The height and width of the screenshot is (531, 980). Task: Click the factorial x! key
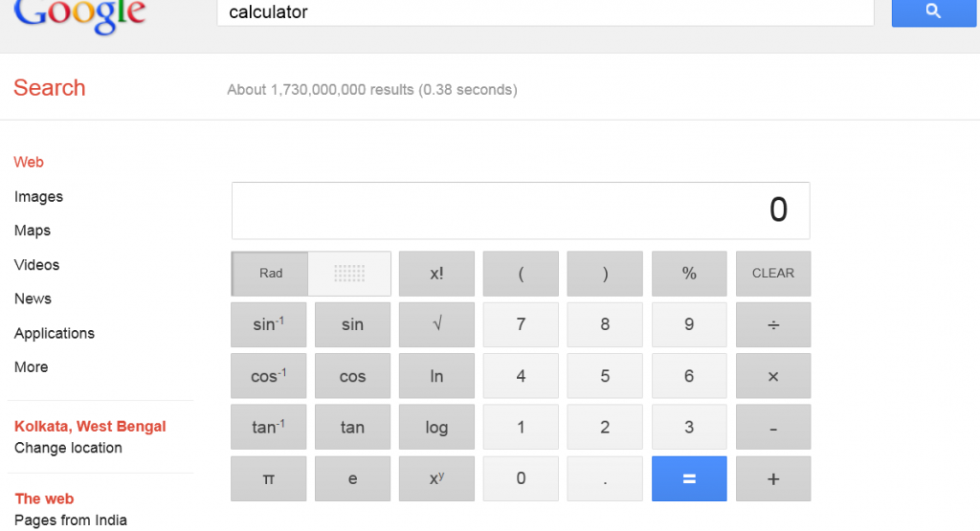point(436,274)
